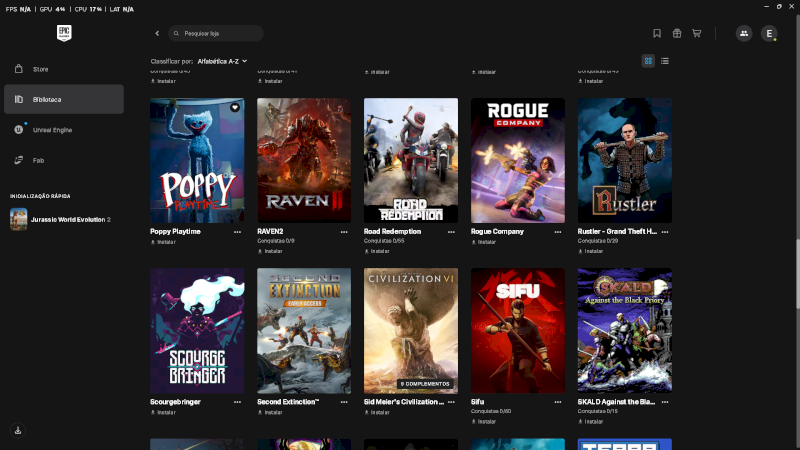Open Scourgebringer cover art

pyautogui.click(x=197, y=331)
